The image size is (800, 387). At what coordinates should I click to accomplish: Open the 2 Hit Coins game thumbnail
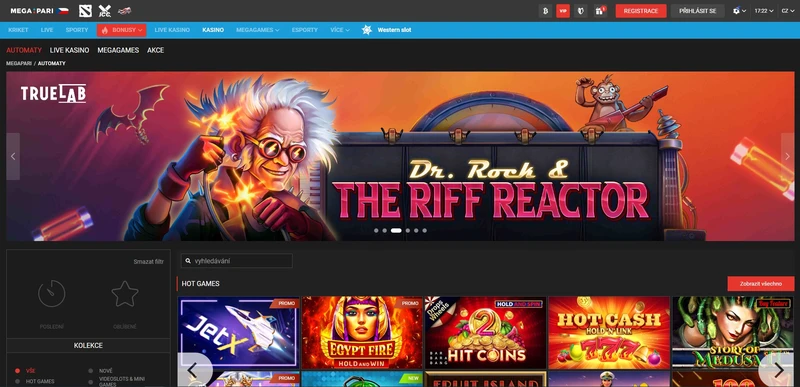(485, 332)
